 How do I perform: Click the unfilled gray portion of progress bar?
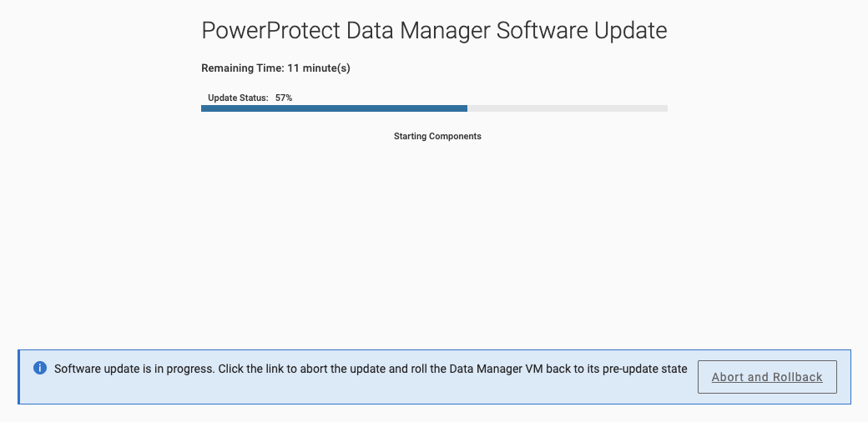pyautogui.click(x=568, y=108)
